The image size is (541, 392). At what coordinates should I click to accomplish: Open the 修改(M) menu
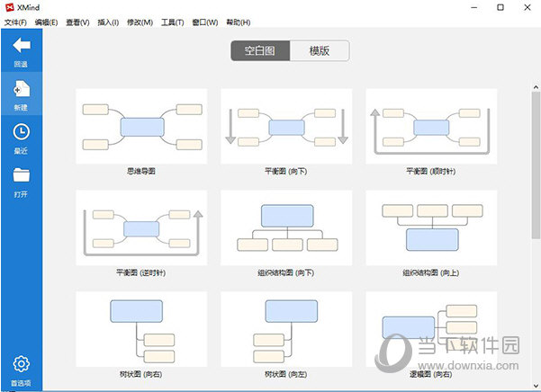coord(140,22)
